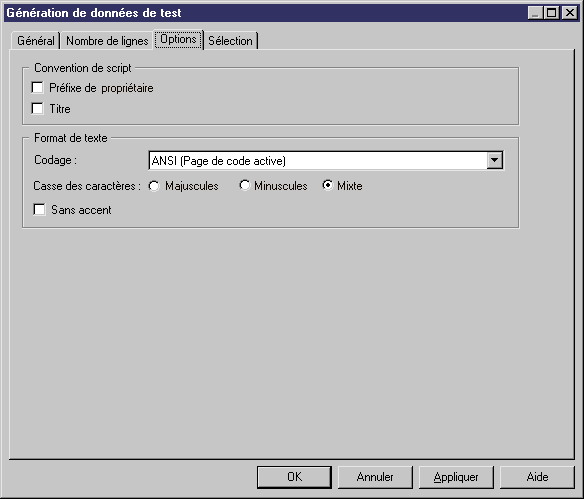Expand the Codage dropdown arrow
Viewport: 584px width, 499px height.
pos(495,160)
